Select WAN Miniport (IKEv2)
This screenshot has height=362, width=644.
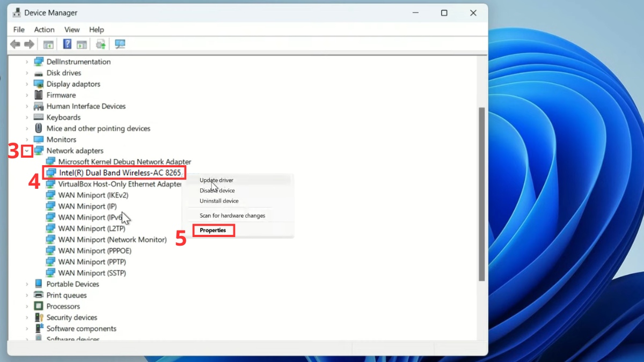93,195
